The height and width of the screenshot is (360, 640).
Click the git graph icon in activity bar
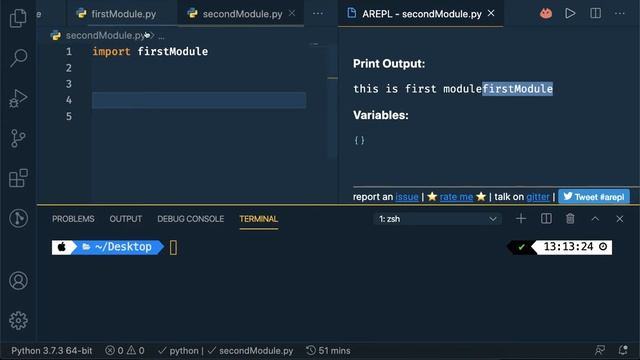[18, 218]
